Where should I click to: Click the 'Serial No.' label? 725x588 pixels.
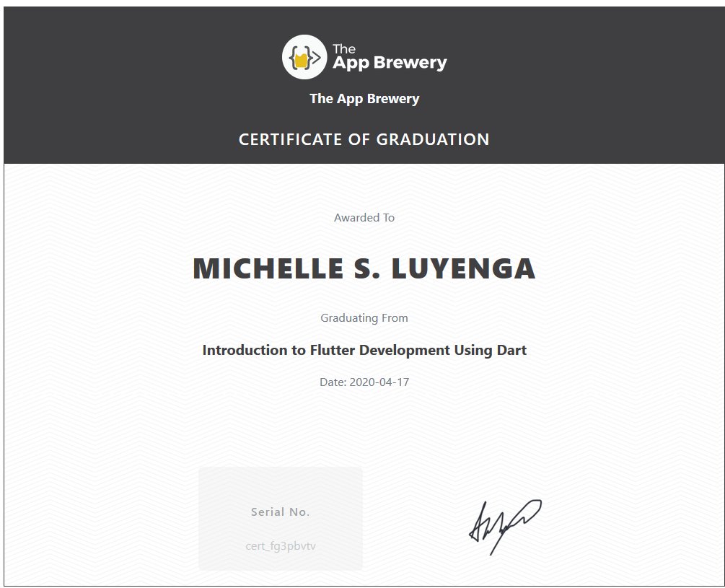coord(281,512)
